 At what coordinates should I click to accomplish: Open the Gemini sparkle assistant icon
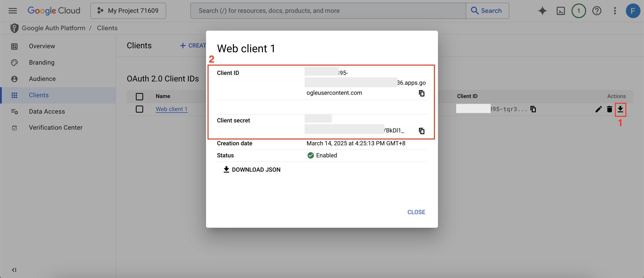pyautogui.click(x=542, y=11)
